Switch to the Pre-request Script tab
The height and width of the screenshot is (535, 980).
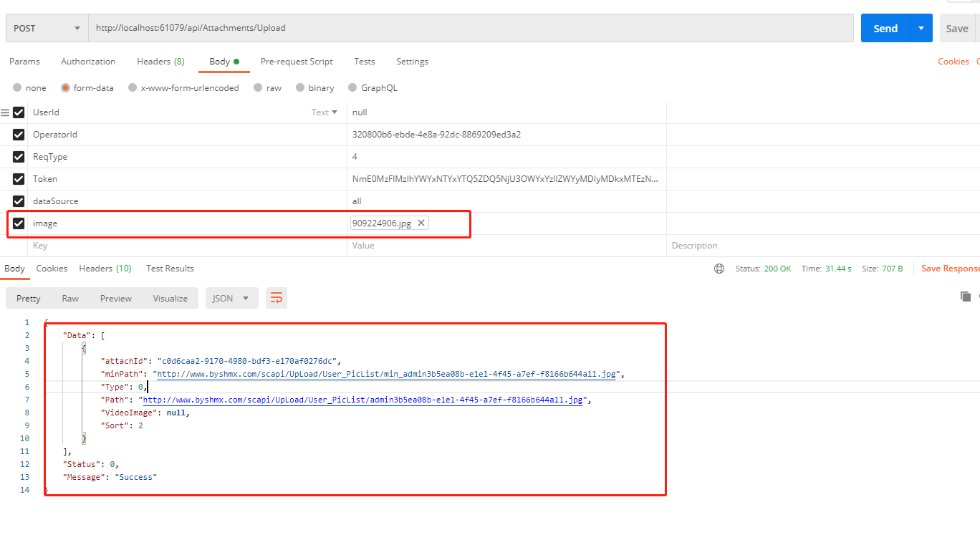[297, 62]
